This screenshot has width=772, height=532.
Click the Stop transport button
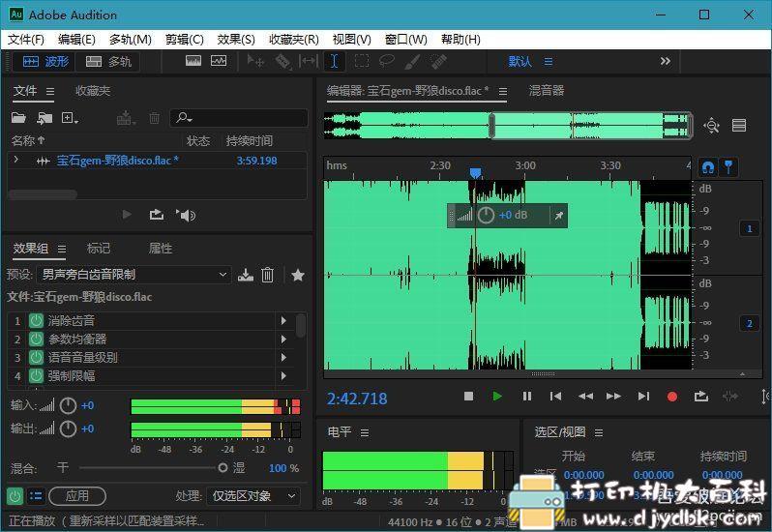[x=468, y=397]
